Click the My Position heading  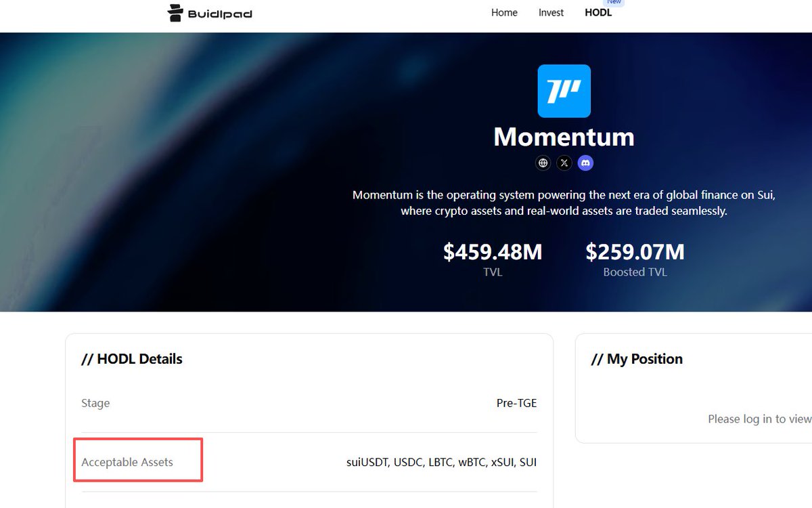click(637, 359)
